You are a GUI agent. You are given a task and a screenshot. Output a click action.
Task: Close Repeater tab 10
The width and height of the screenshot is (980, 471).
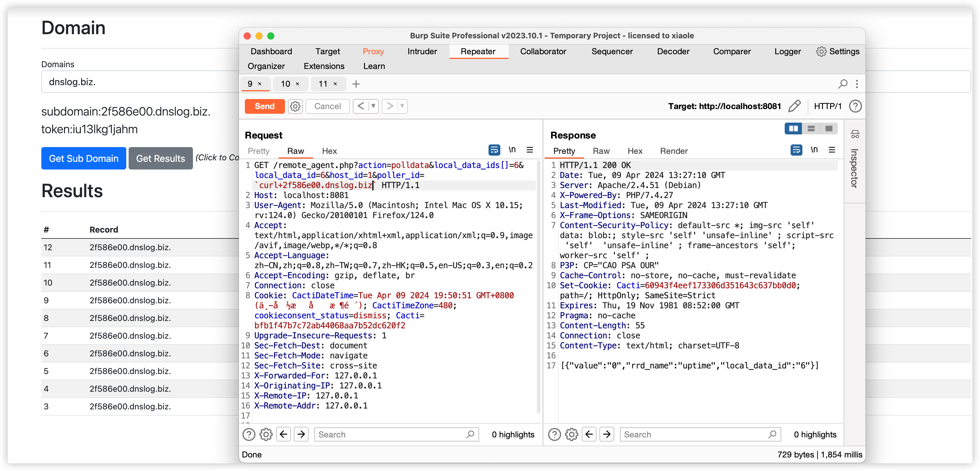297,84
